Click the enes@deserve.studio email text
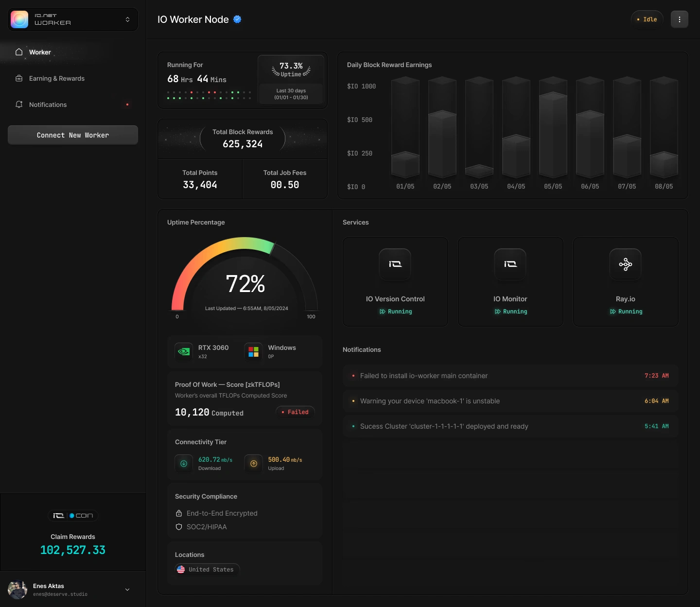This screenshot has width=700, height=607. [60, 594]
